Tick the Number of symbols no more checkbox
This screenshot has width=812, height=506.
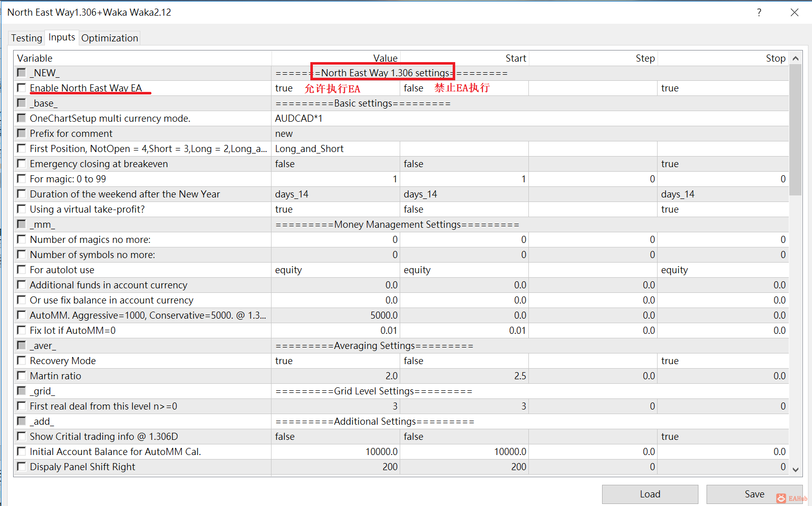coord(22,255)
